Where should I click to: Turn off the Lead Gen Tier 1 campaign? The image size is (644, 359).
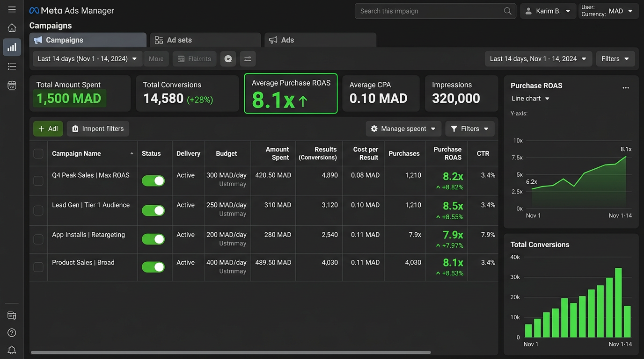pos(154,210)
